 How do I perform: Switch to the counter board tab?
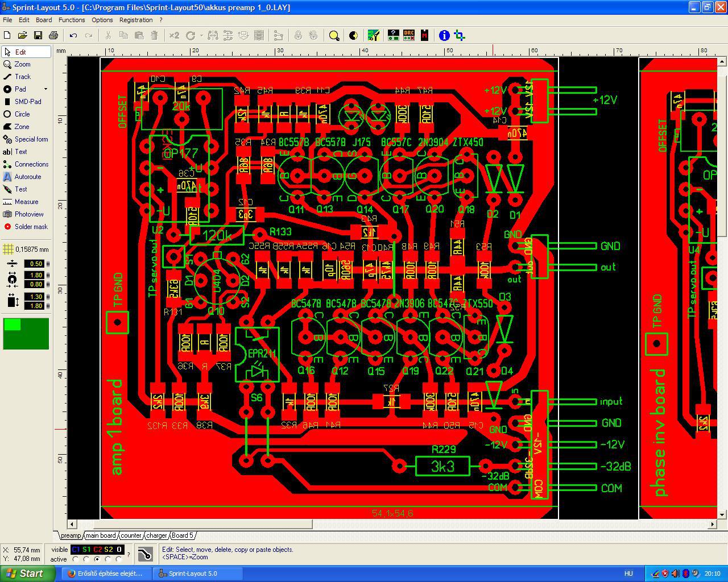click(x=131, y=535)
